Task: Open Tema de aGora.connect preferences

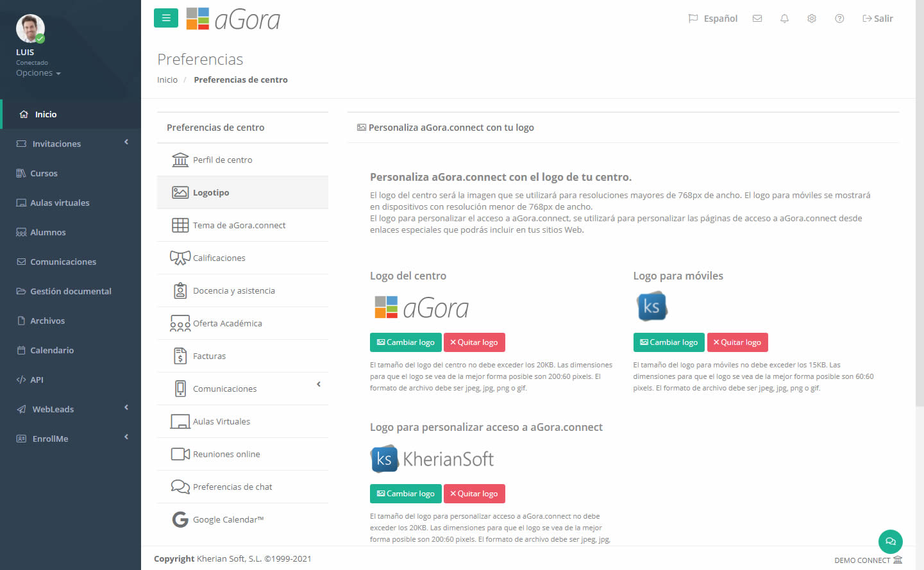Action: (242, 225)
